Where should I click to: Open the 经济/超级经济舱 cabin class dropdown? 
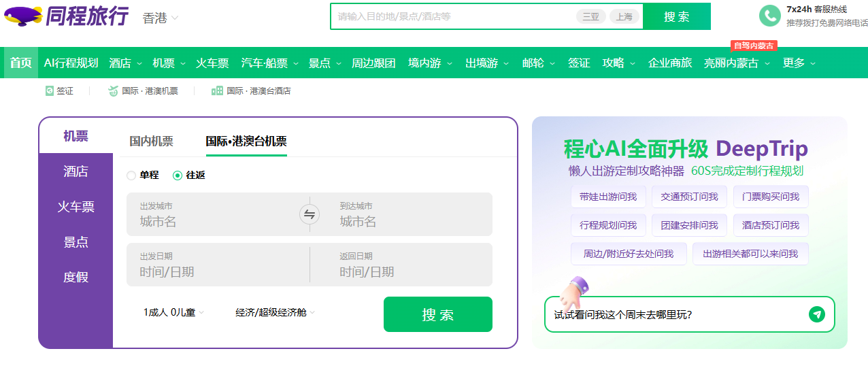(276, 312)
